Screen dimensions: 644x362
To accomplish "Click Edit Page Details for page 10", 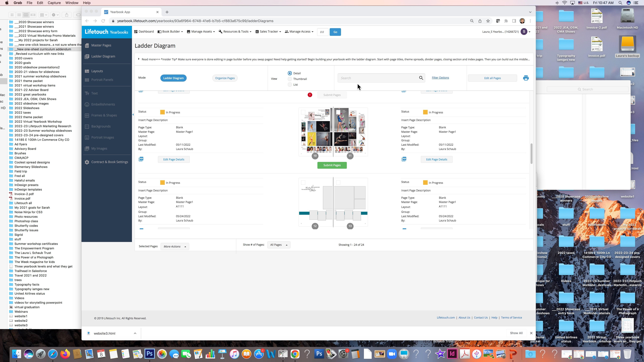I will [x=174, y=160].
